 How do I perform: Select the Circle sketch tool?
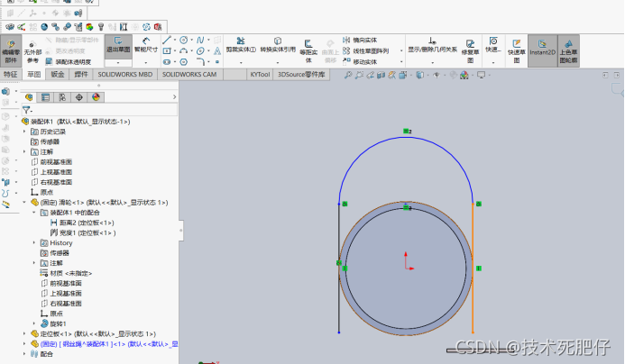[x=184, y=40]
